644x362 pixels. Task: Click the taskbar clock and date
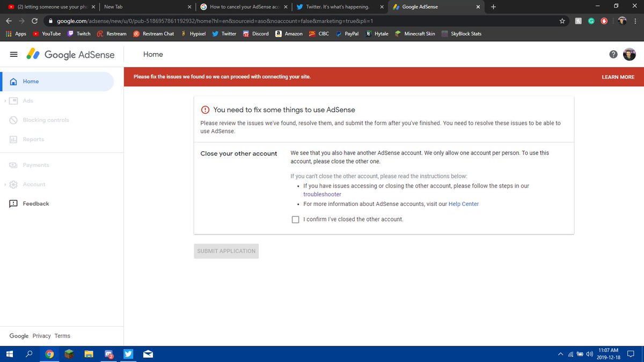[610, 354]
